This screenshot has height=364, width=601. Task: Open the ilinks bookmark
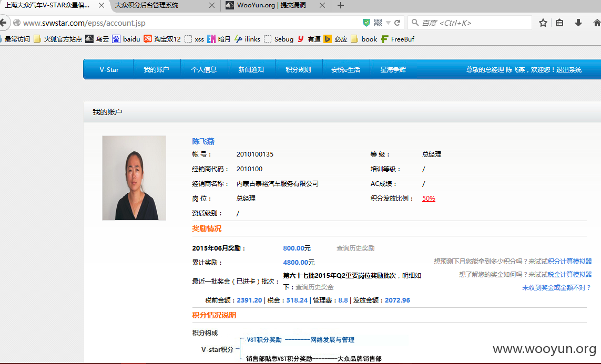point(247,39)
